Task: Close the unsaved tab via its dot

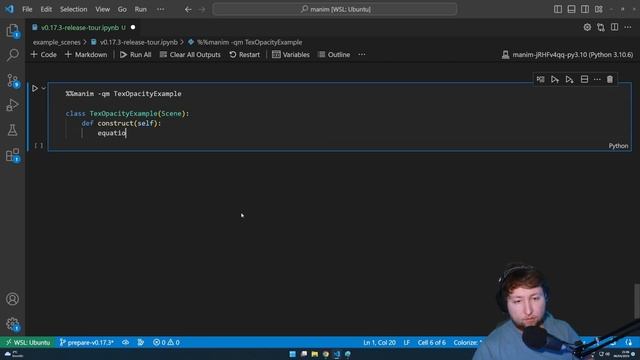Action: (133, 27)
